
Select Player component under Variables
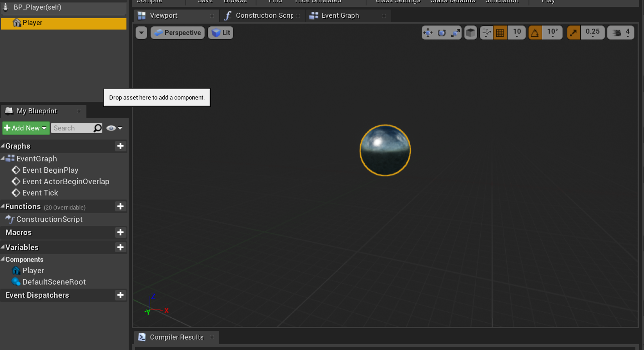pyautogui.click(x=33, y=270)
